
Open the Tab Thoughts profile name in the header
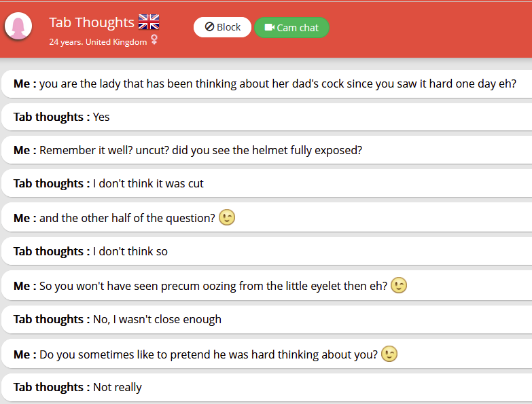[x=92, y=22]
